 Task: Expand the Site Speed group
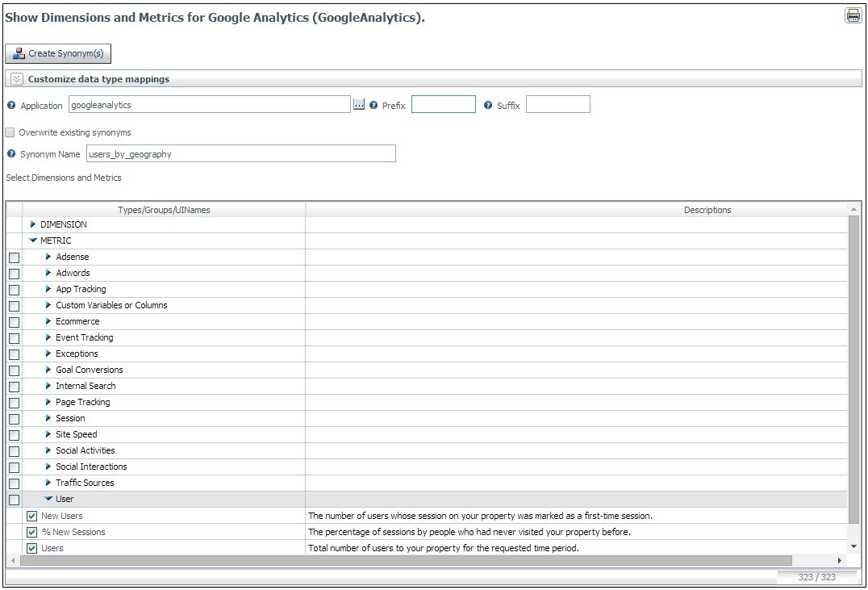click(48, 433)
